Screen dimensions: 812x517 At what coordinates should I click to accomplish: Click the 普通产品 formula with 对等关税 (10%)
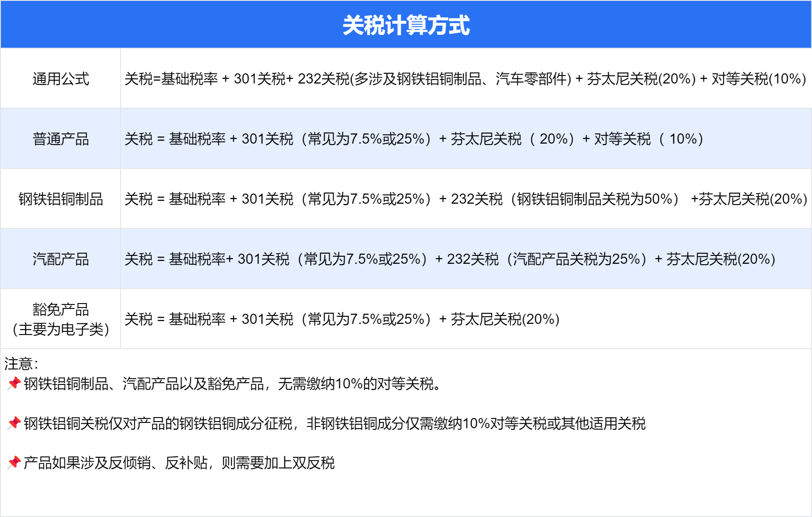[x=414, y=139]
